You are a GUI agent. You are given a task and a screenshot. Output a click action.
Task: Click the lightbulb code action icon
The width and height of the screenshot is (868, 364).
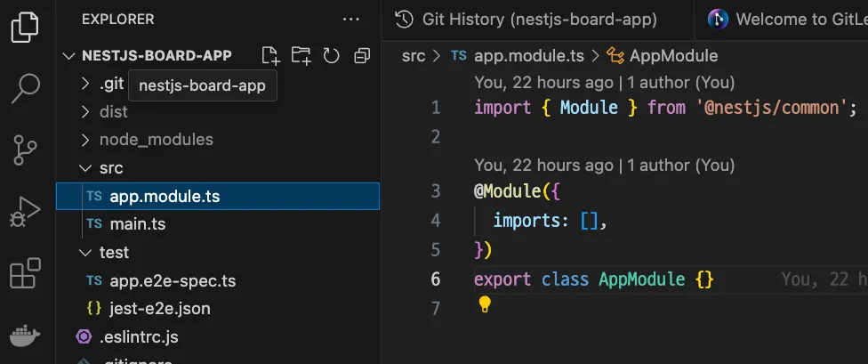[x=485, y=304]
